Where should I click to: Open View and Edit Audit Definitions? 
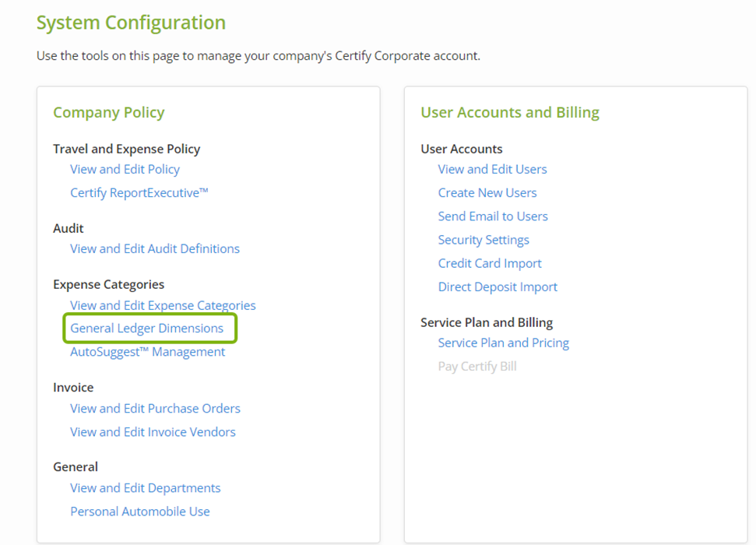[x=155, y=249]
